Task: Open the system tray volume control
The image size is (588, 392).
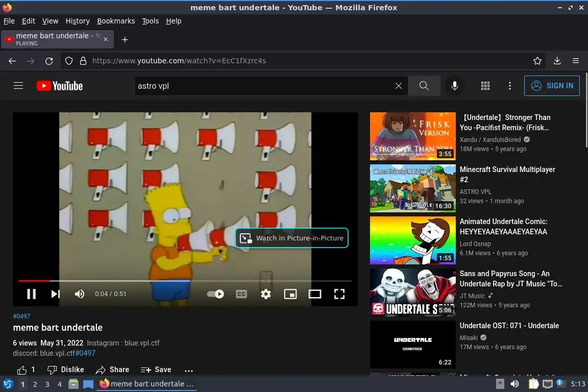Action: [515, 384]
